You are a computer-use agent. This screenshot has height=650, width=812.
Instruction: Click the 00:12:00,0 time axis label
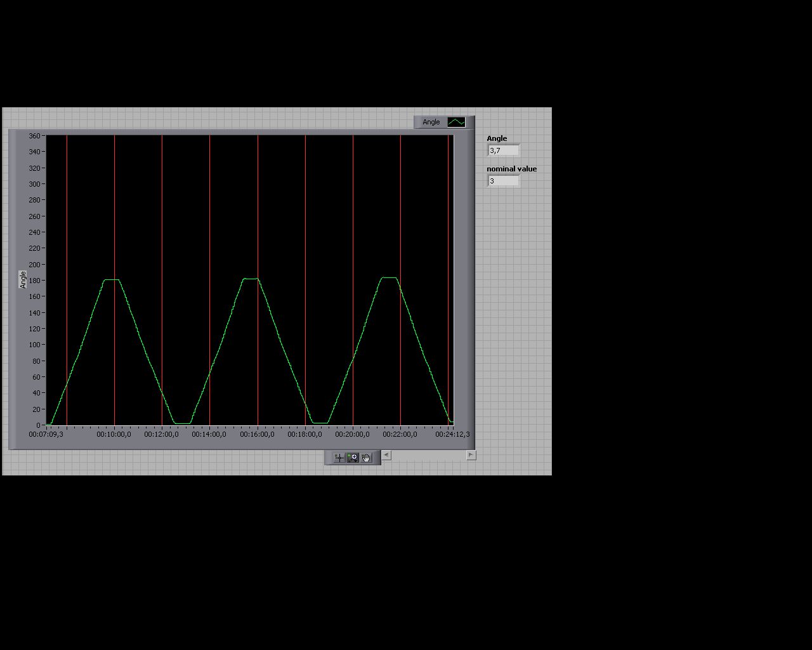click(x=162, y=434)
